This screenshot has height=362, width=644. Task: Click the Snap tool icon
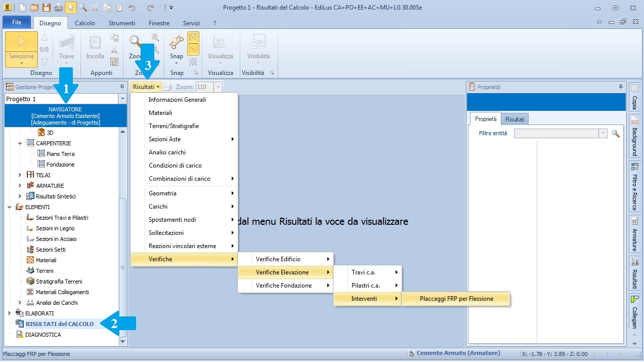coord(177,43)
